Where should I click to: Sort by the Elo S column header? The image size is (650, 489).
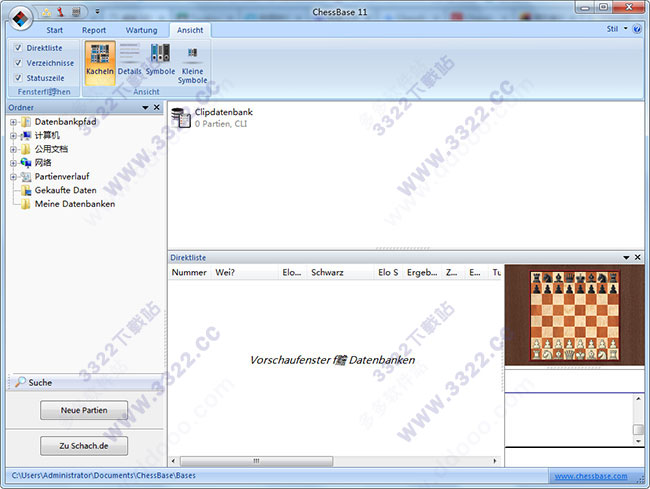[388, 272]
